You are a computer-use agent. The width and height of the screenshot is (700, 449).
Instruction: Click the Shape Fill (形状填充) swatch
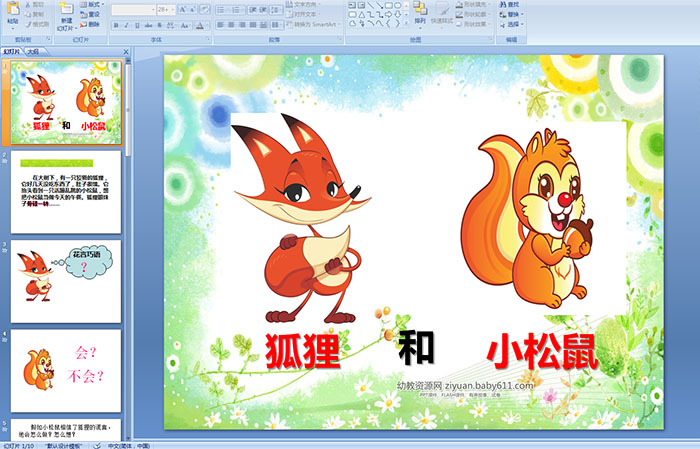(459, 4)
